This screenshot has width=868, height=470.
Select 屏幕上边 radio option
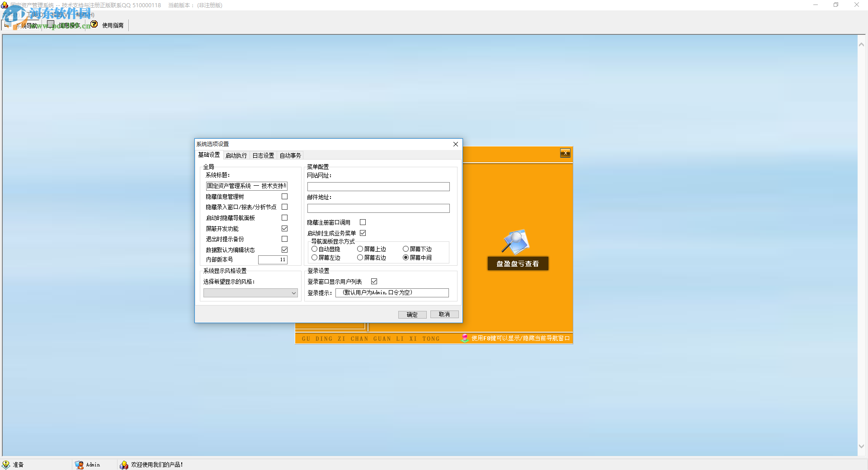[360, 249]
